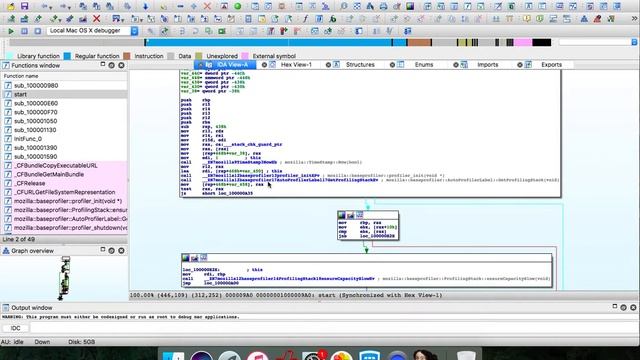
Task: Click the pink external symbol navigation segment
Action: point(523,42)
